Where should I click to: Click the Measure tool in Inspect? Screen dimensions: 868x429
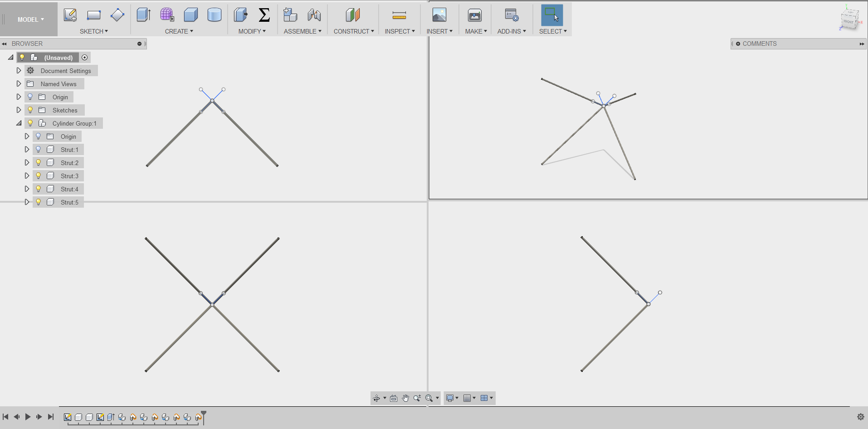point(399,15)
